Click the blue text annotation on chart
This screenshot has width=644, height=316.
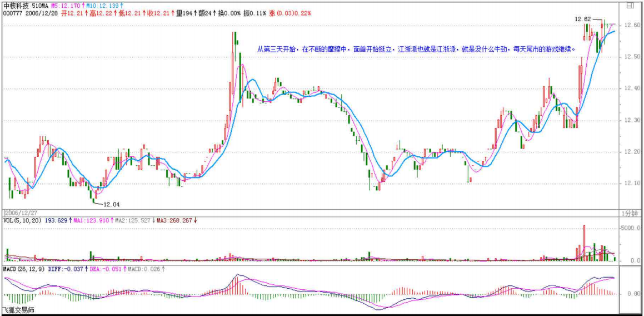click(x=417, y=49)
